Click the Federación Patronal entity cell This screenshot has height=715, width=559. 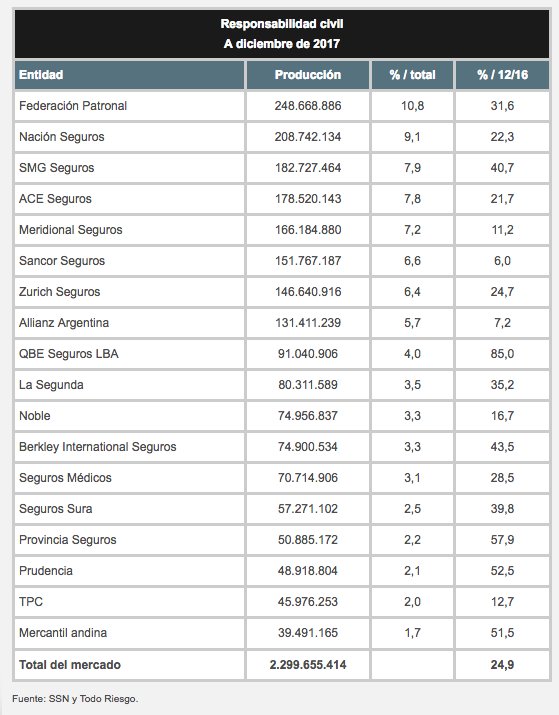click(129, 106)
